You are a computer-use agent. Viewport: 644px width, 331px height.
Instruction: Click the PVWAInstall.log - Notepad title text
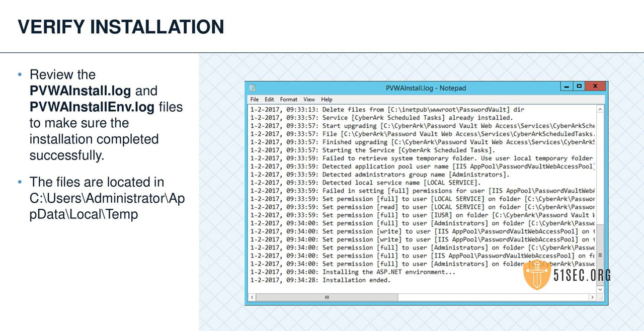click(426, 88)
